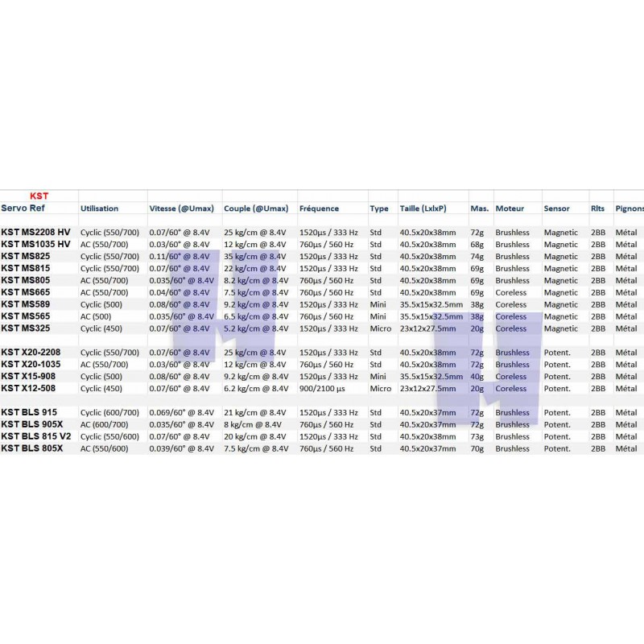Click the Vitesse (@Umax) header cell

[x=181, y=208]
